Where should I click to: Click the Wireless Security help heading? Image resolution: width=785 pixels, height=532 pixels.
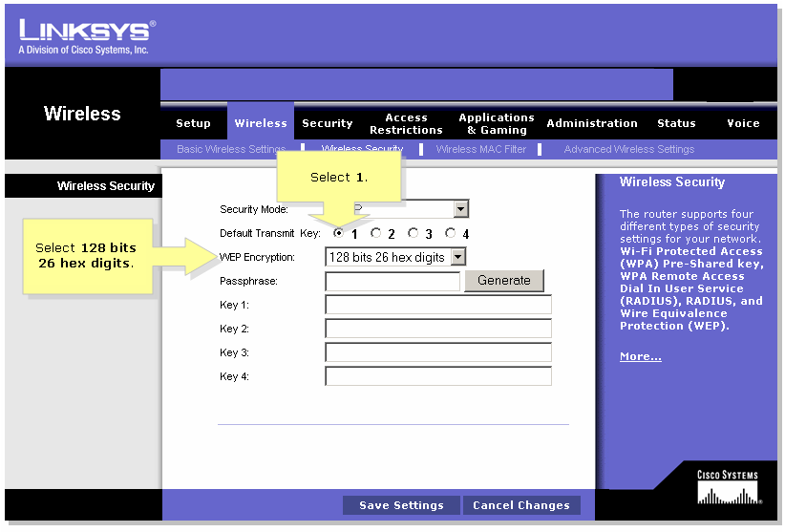[x=672, y=182]
